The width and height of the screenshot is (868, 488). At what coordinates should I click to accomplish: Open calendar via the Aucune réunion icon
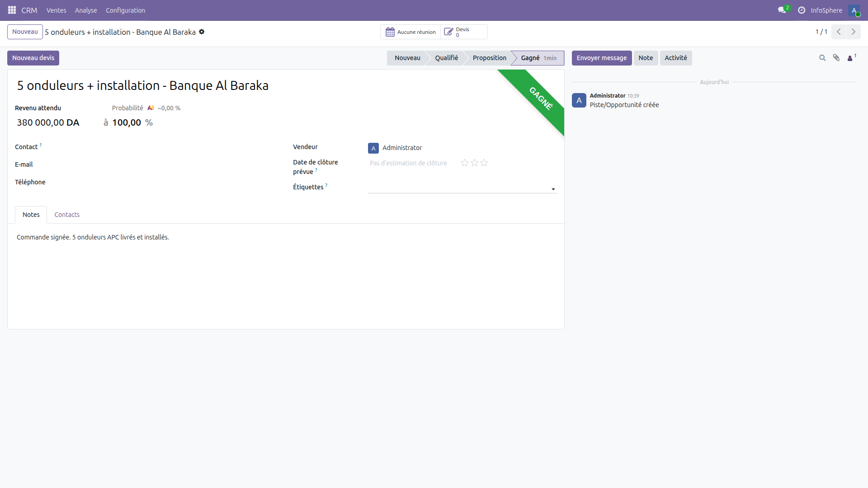click(x=391, y=32)
